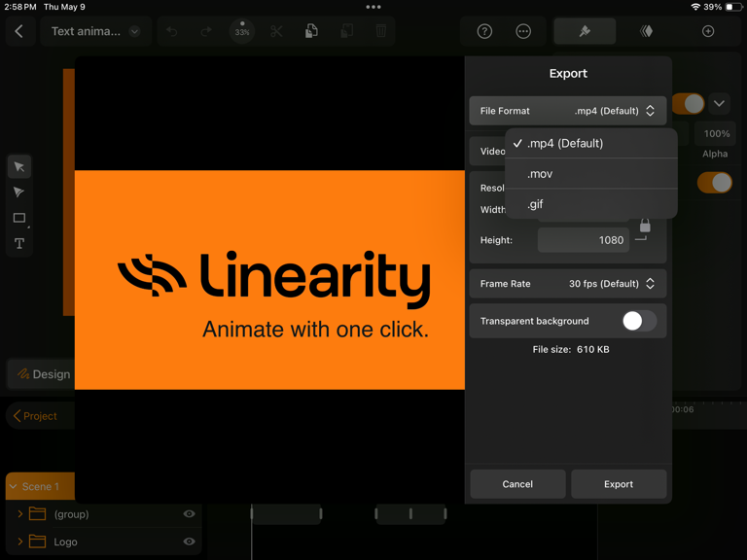Open the help question mark icon
The height and width of the screenshot is (560, 747).
[484, 31]
